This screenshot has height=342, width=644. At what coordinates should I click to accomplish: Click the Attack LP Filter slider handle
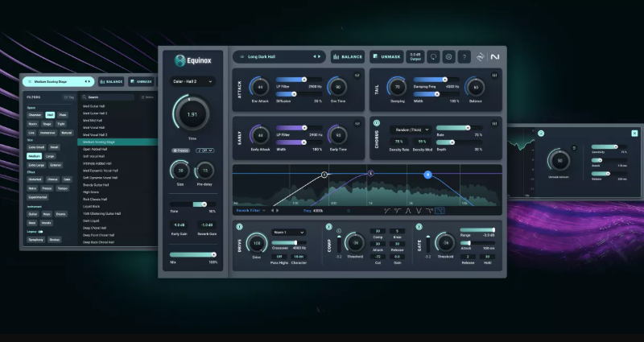point(304,79)
